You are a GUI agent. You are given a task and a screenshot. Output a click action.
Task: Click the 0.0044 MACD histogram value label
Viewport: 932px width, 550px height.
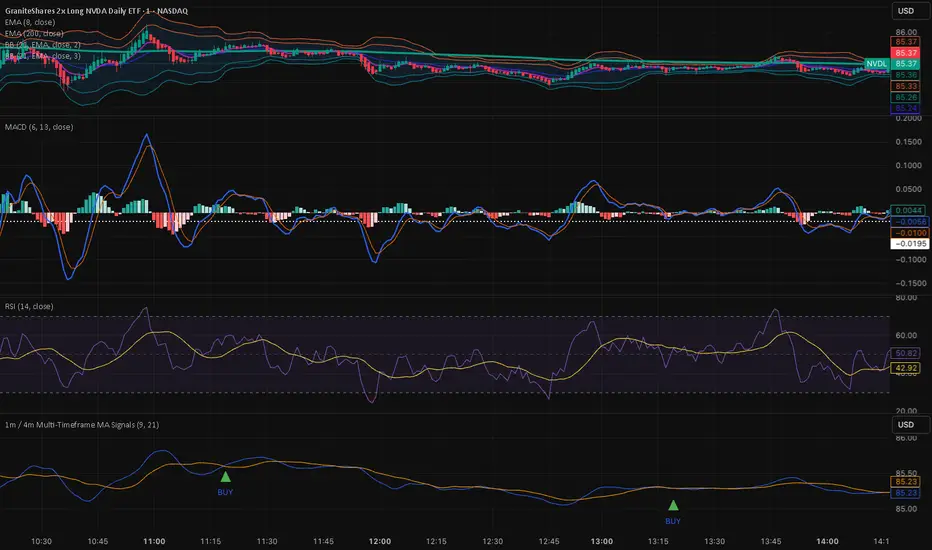tap(908, 210)
